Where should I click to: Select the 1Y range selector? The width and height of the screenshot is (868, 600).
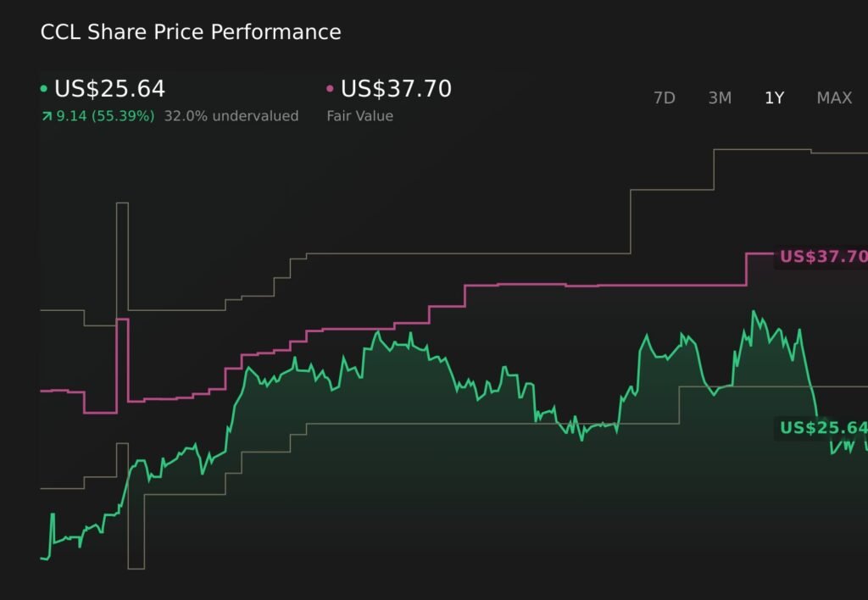pos(774,98)
